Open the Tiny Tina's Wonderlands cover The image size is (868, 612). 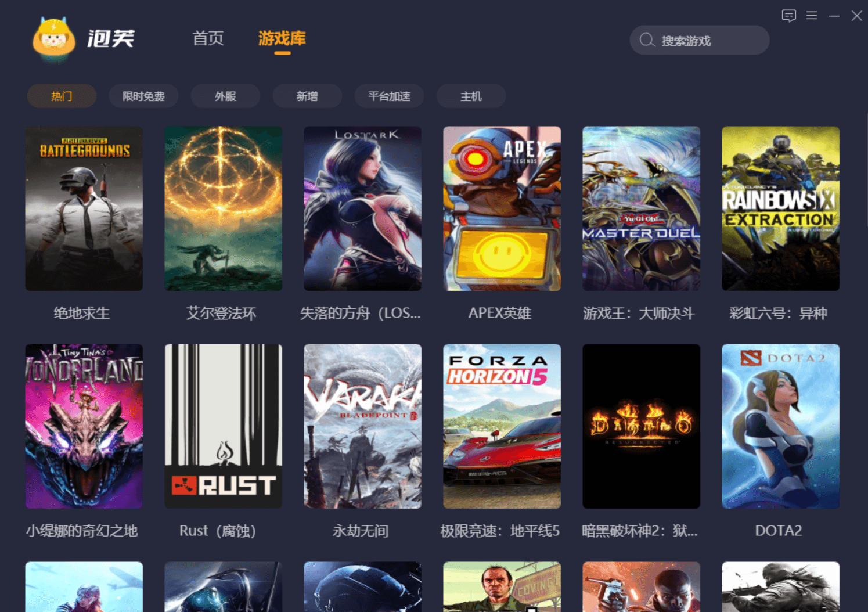[84, 426]
